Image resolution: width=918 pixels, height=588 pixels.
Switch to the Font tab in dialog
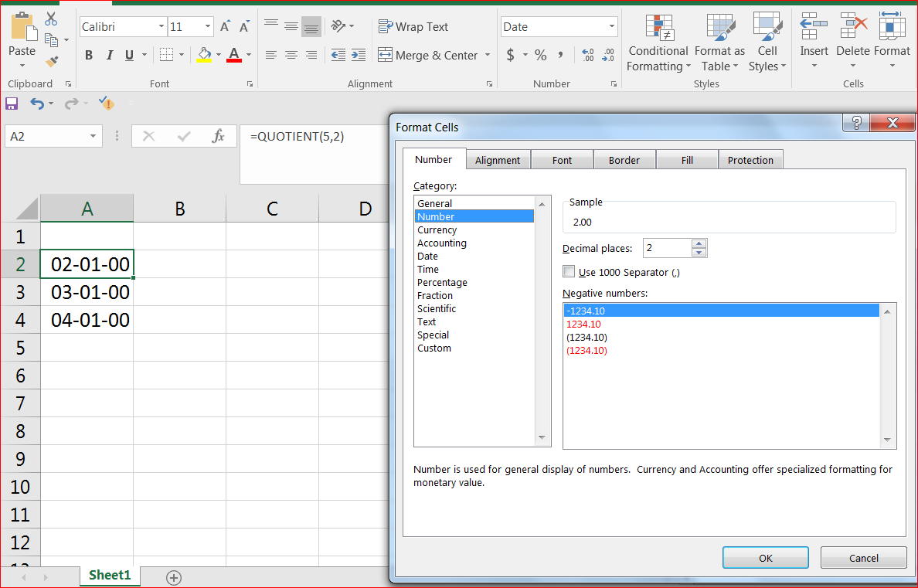click(x=562, y=160)
